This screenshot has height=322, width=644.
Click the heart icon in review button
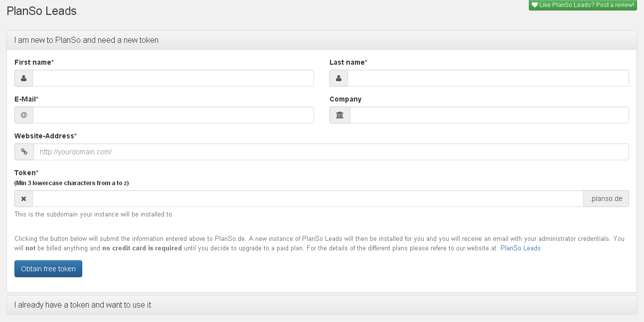click(x=534, y=5)
